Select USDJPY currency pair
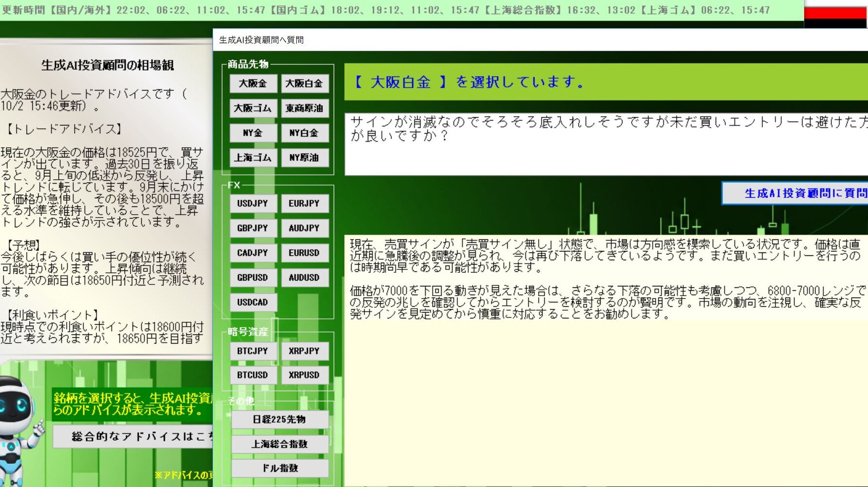This screenshot has height=487, width=868. pos(253,204)
